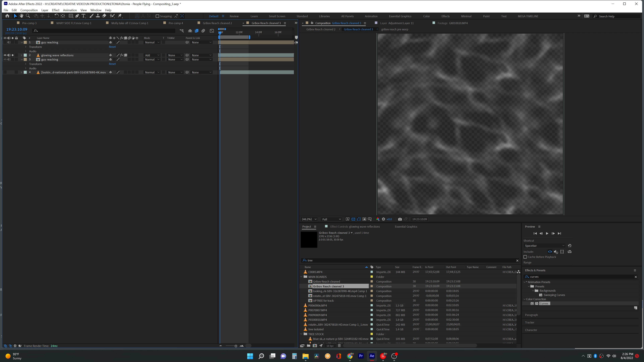Check Cache Before Playback option
The width and height of the screenshot is (644, 362).
(x=525, y=257)
